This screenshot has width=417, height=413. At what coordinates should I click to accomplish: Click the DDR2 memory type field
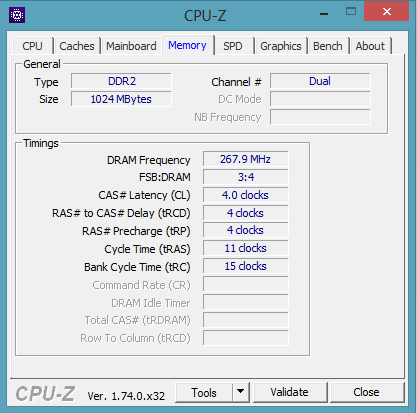click(x=121, y=81)
